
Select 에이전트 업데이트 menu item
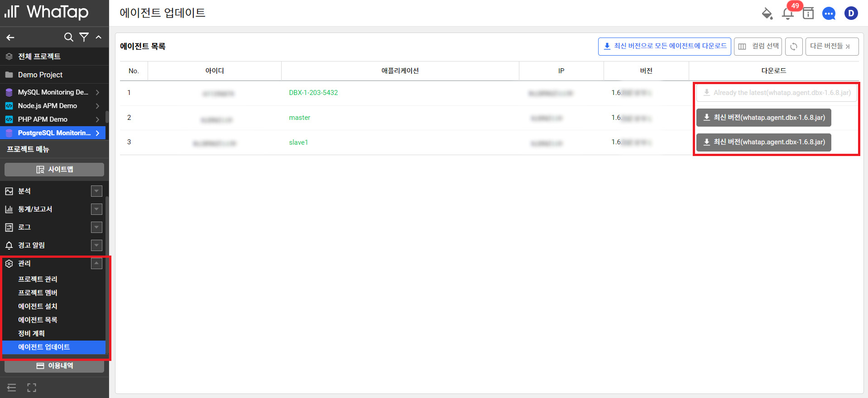tap(54, 347)
